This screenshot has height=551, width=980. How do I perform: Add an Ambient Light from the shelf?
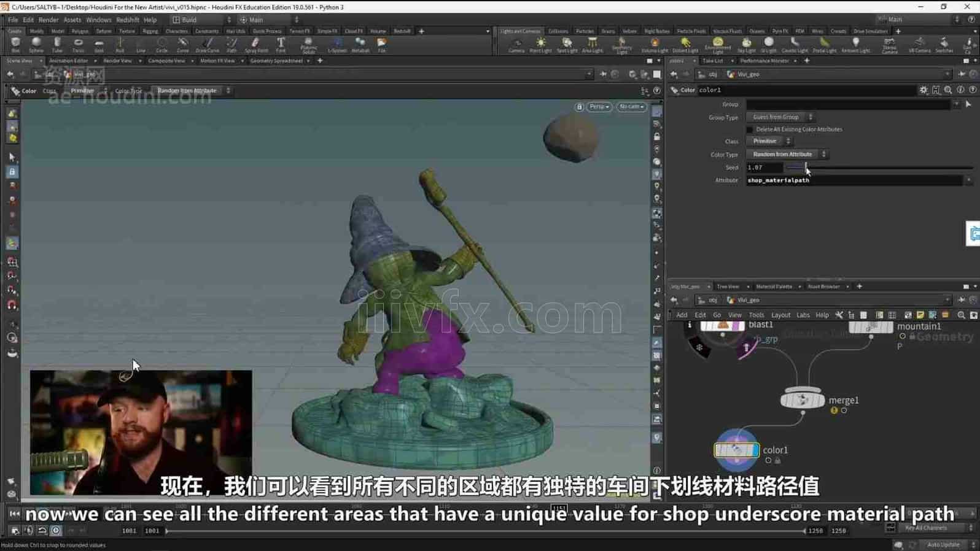click(x=856, y=45)
